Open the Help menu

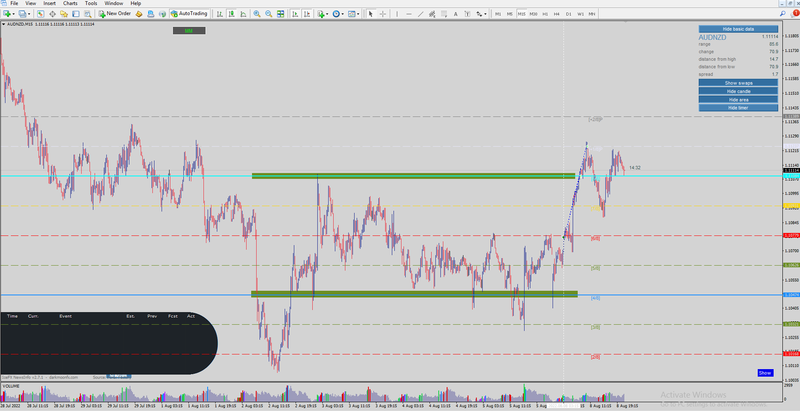pyautogui.click(x=136, y=3)
